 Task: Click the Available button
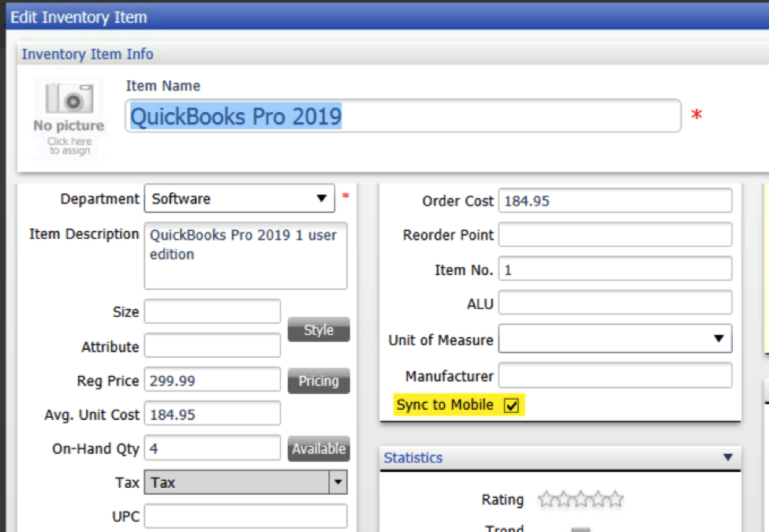pyautogui.click(x=319, y=448)
